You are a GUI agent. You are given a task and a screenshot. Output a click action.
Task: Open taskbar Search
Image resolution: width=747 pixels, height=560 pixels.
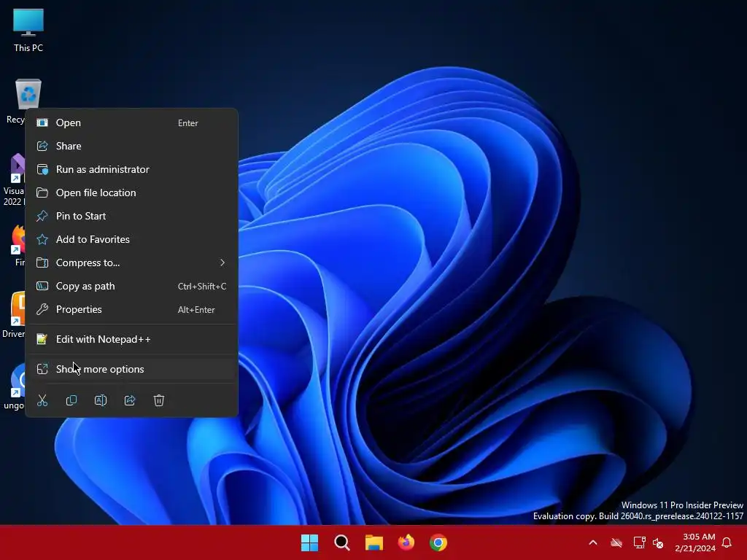[342, 542]
